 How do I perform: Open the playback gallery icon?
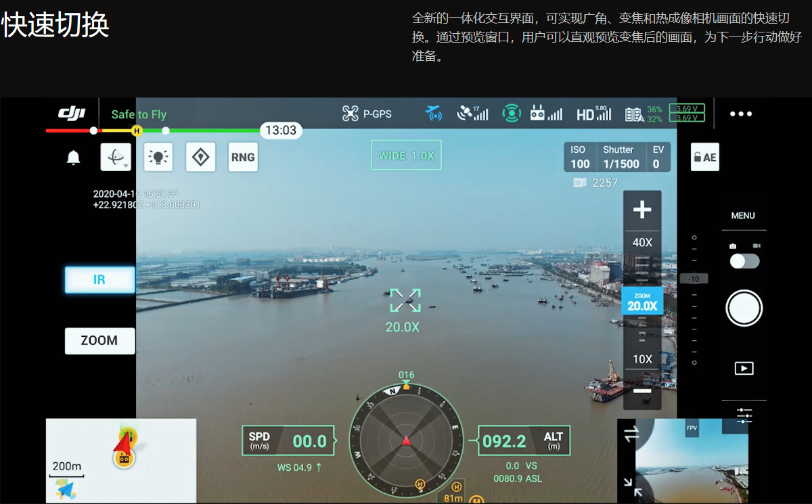point(744,368)
